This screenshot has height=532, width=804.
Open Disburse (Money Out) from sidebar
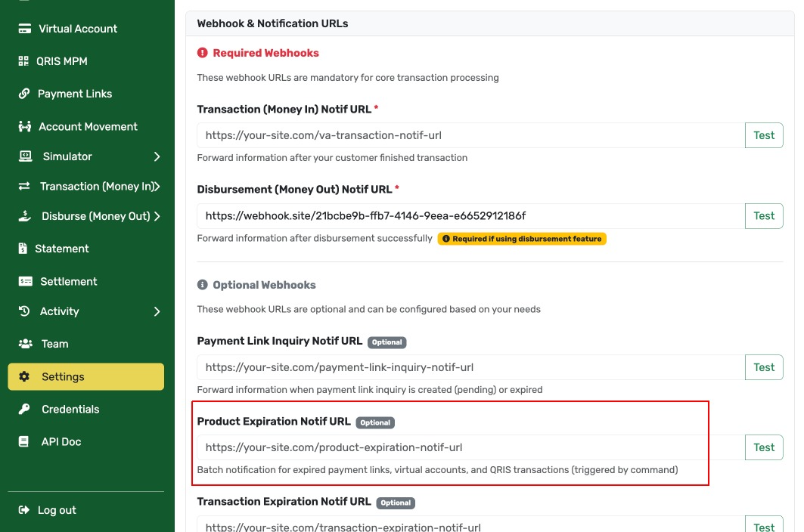97,217
